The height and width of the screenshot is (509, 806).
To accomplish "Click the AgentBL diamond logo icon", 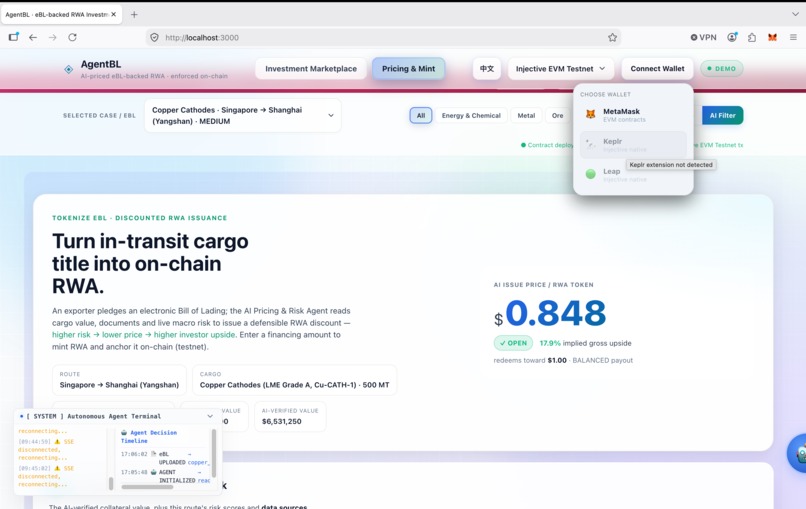I will [68, 69].
